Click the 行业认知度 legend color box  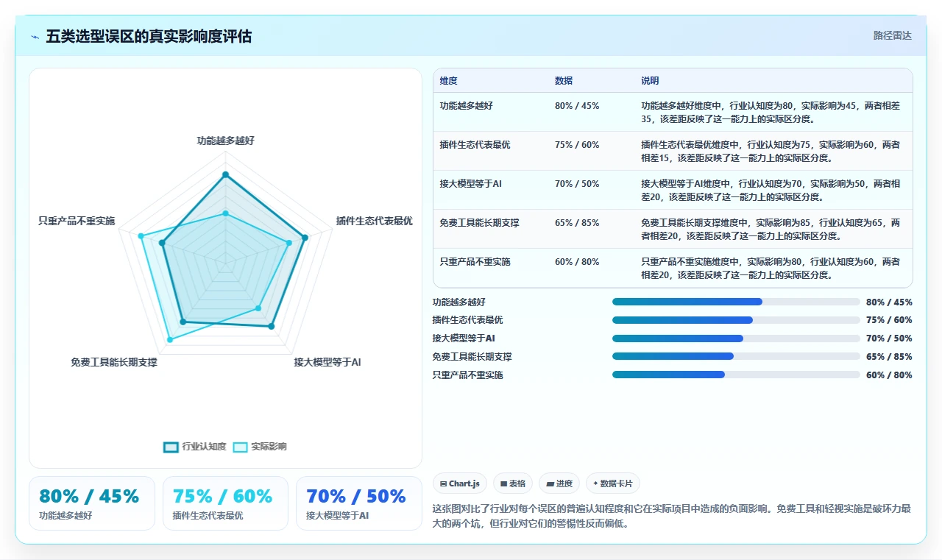171,447
